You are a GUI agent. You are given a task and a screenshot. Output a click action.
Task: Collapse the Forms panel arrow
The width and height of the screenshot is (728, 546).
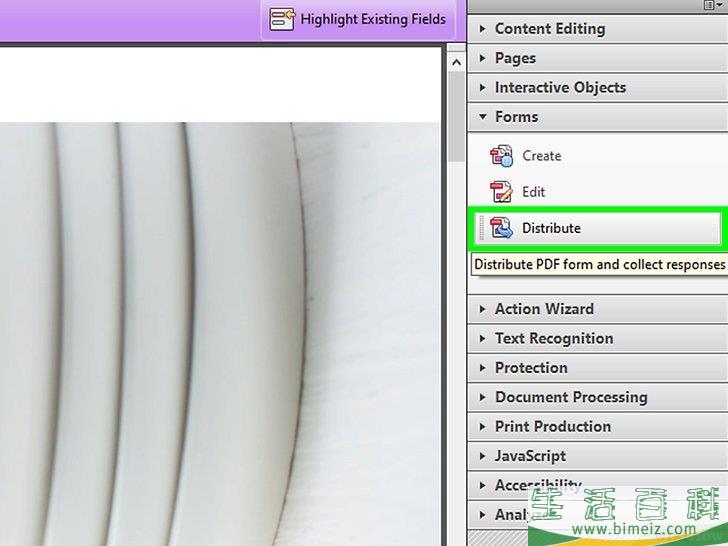482,117
